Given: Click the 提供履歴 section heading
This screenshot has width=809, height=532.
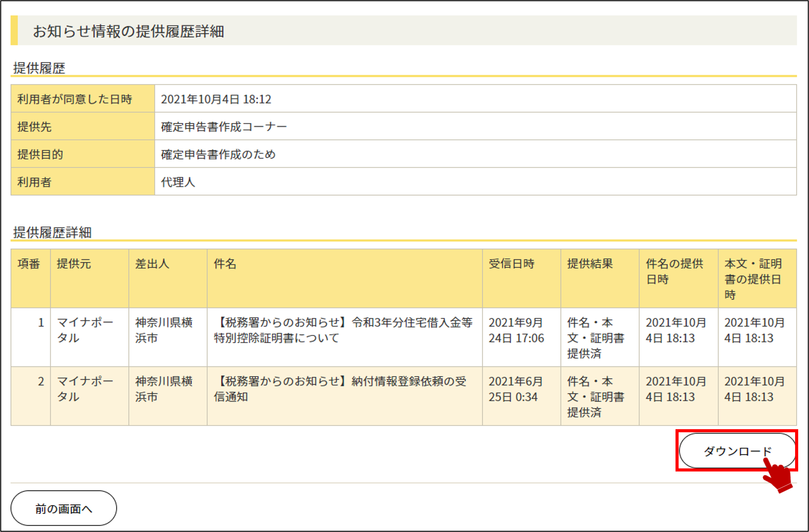Looking at the screenshot, I should point(39,68).
